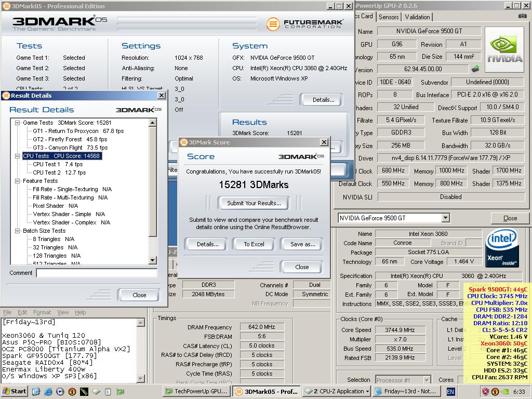Screen dimensions: 532x399
Task: Switch to GPU-Z Validation tab
Action: coord(417,17)
